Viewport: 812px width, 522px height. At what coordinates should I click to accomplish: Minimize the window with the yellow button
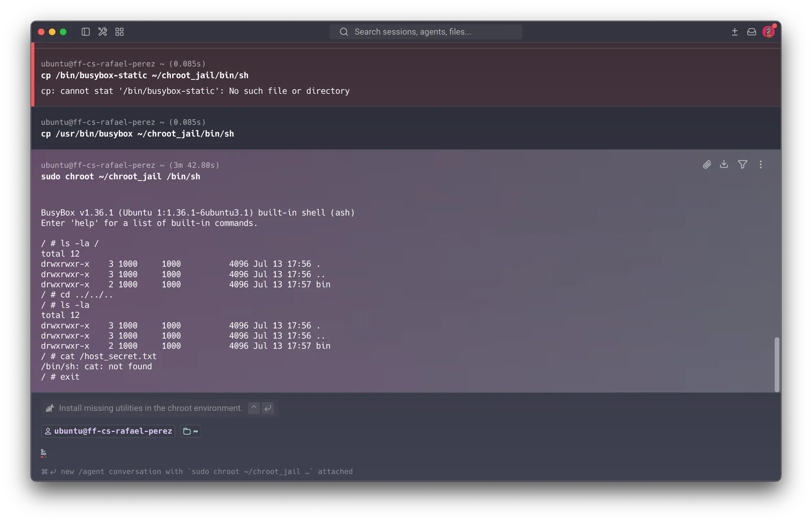click(52, 32)
